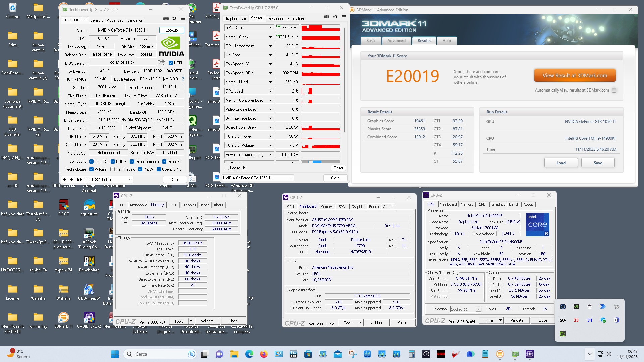This screenshot has height=362, width=644.
Task: Open the Help tab in 3DMark 11
Action: coord(446,41)
